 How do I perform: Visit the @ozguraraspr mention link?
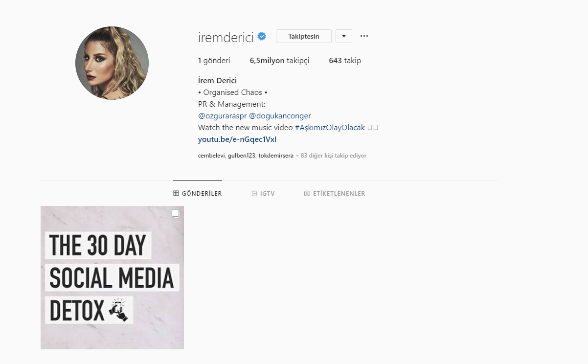coord(223,116)
